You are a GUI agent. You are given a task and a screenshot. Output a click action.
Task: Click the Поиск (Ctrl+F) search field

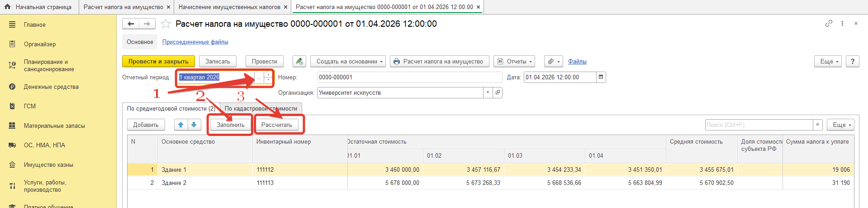pos(759,125)
